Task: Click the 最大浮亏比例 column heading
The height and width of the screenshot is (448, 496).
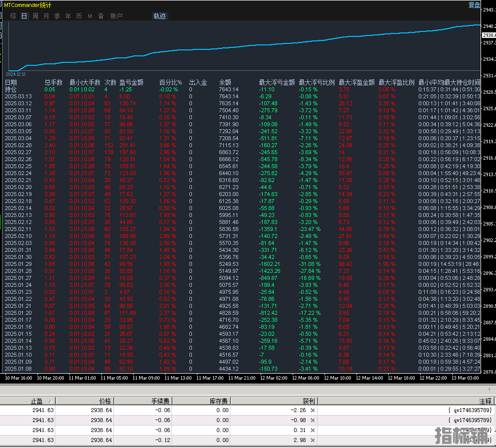Action: [x=317, y=83]
